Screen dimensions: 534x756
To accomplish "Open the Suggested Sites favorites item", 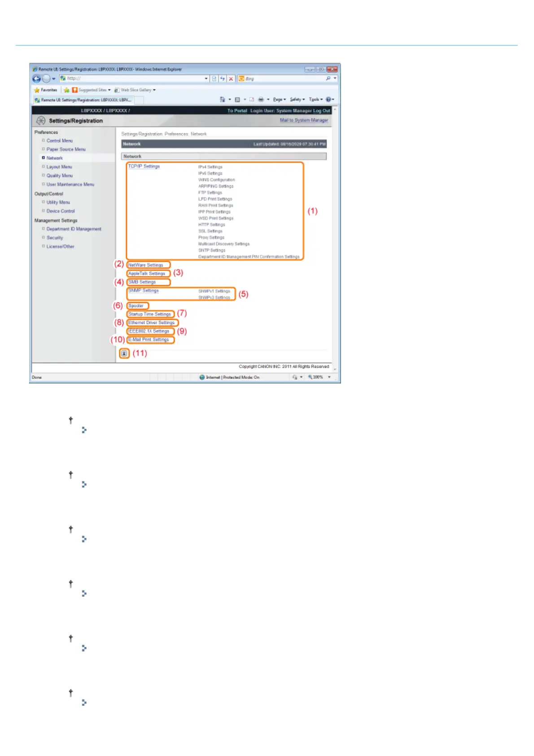I will [x=92, y=90].
